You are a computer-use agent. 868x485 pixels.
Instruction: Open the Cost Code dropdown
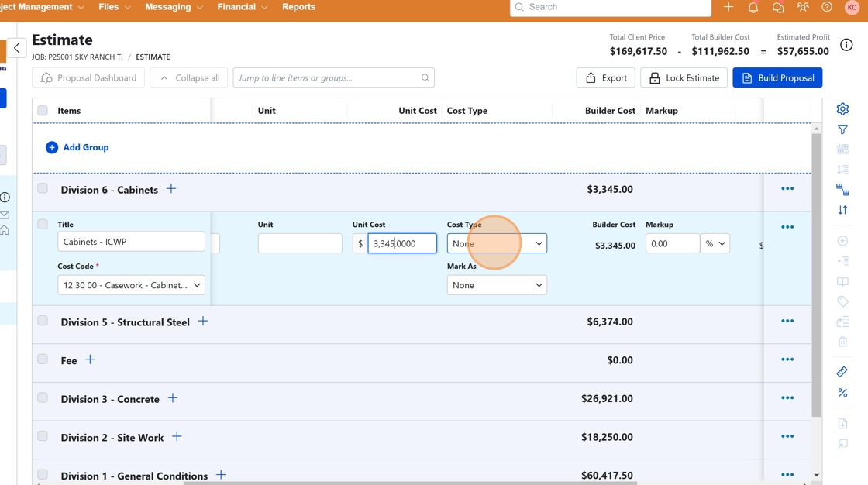(131, 285)
